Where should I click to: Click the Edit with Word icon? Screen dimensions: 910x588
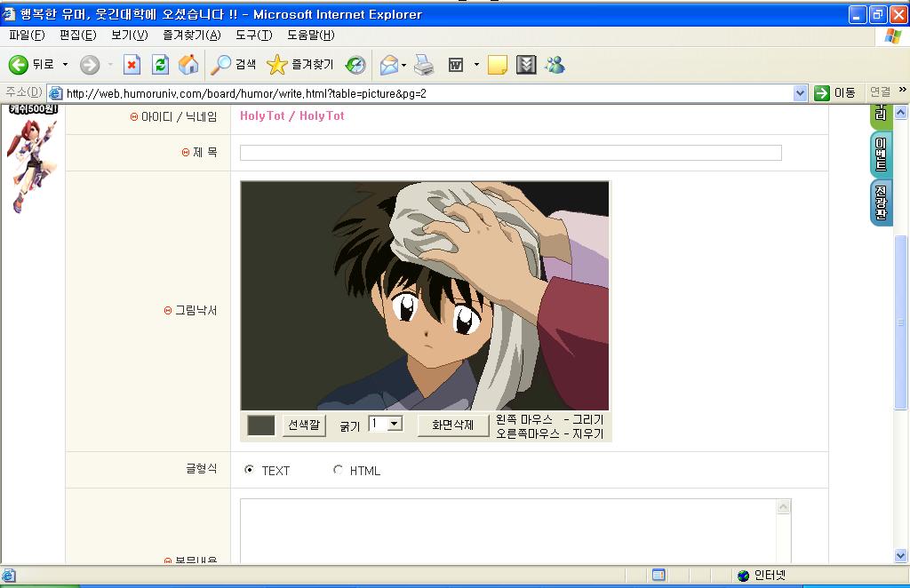click(456, 65)
